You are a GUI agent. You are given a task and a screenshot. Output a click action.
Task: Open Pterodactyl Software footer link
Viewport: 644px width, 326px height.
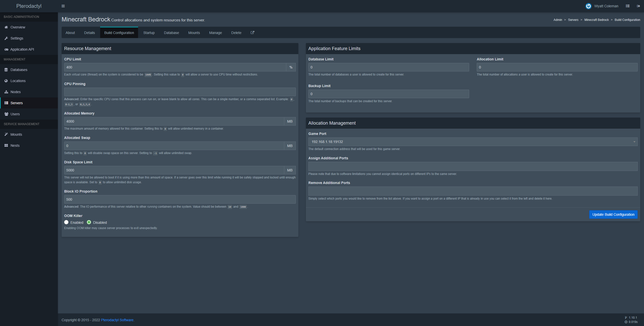click(117, 320)
